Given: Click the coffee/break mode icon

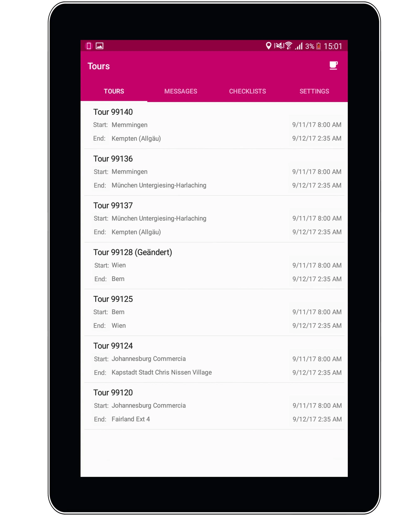Looking at the screenshot, I should pyautogui.click(x=334, y=66).
